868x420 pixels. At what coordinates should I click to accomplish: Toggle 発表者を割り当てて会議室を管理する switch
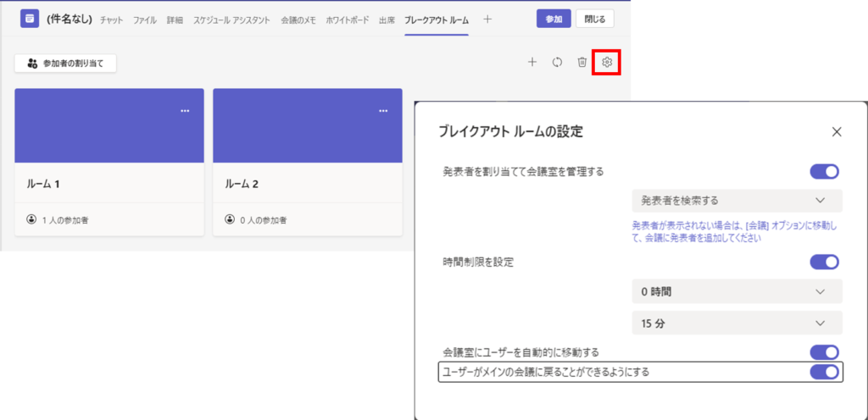click(x=824, y=172)
